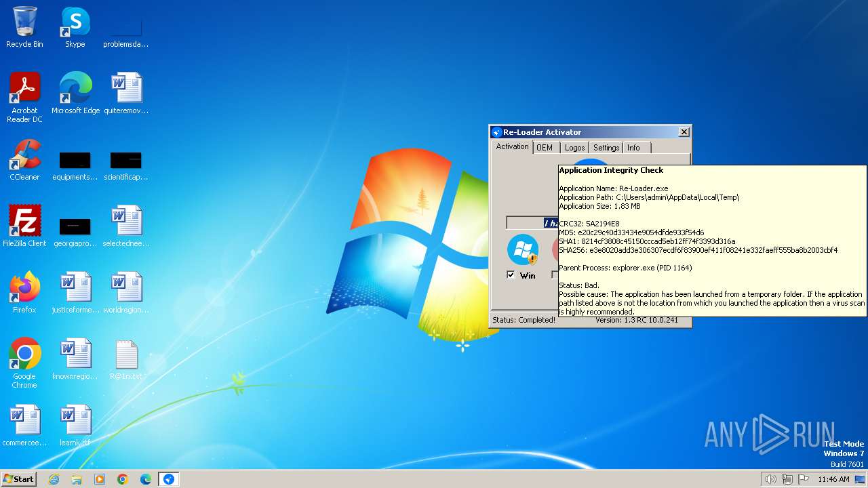
Task: Click the 'Application Integrity Check' heading
Action: [x=611, y=170]
